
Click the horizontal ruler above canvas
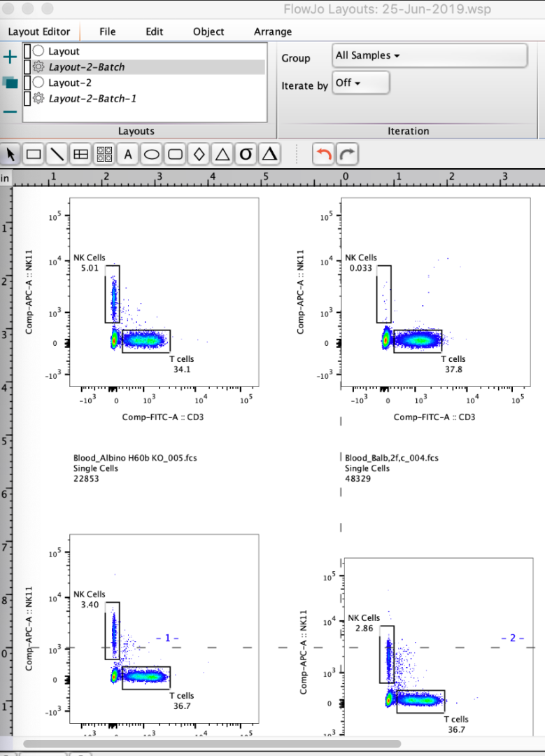point(278,178)
